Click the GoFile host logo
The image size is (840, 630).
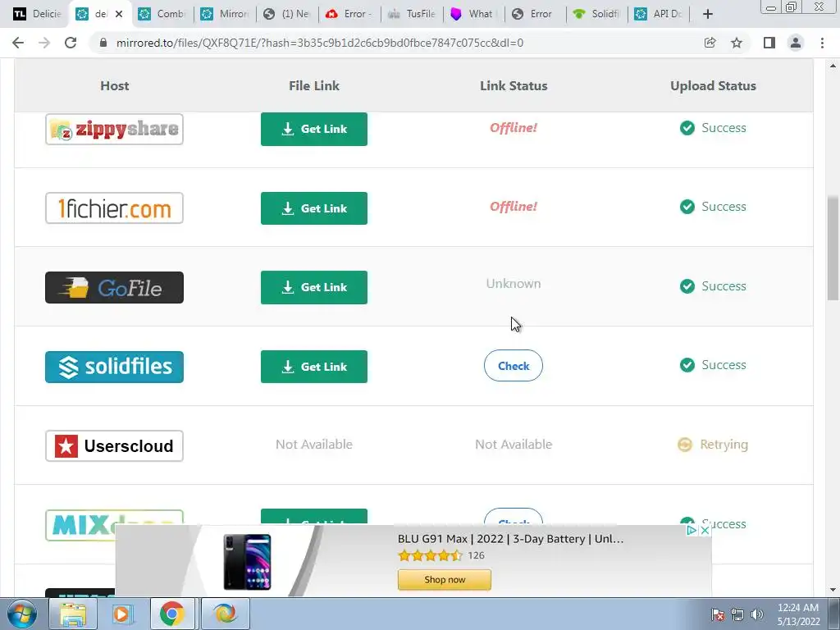point(114,287)
